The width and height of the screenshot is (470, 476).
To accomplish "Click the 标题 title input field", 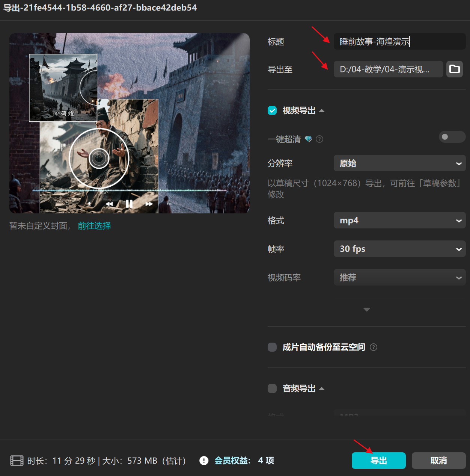I will point(399,42).
